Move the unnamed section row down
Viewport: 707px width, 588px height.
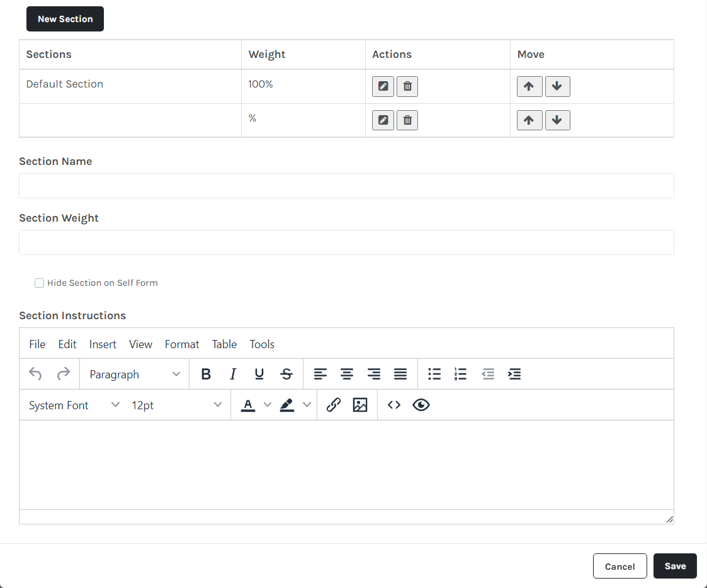[x=557, y=120]
